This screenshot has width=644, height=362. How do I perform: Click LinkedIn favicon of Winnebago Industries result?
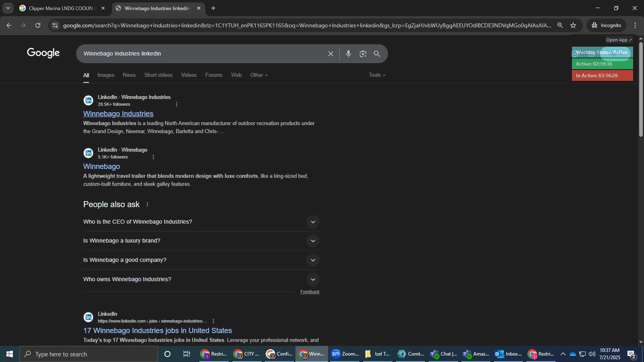pos(88,100)
